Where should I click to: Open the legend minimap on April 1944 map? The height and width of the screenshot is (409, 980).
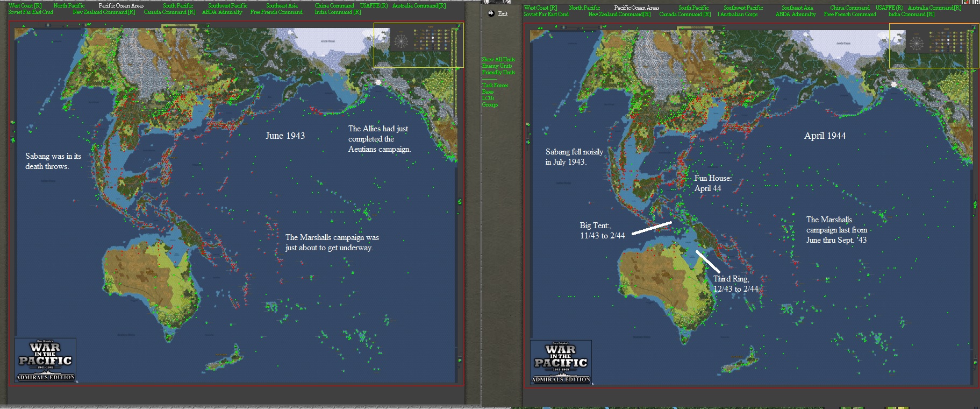[x=934, y=46]
